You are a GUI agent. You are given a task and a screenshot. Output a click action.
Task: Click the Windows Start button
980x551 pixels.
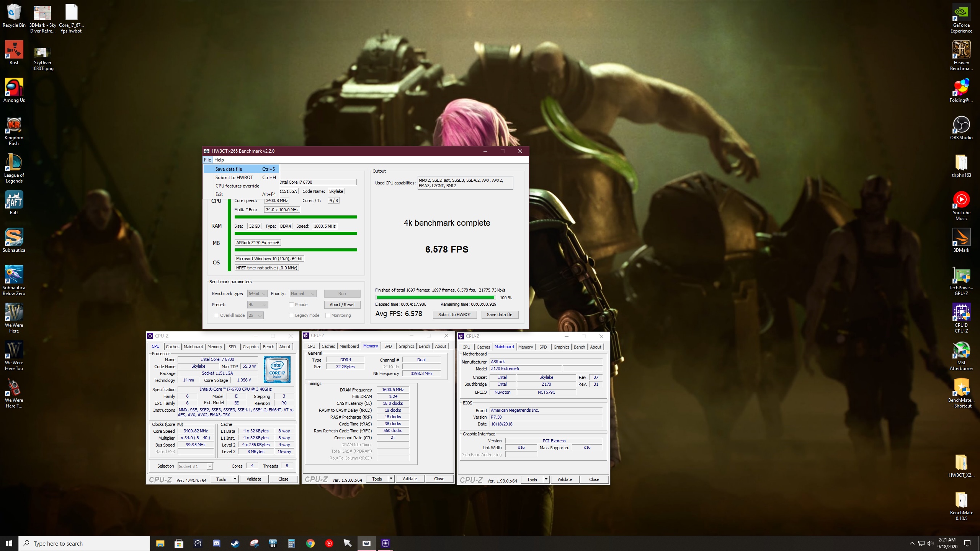point(9,543)
